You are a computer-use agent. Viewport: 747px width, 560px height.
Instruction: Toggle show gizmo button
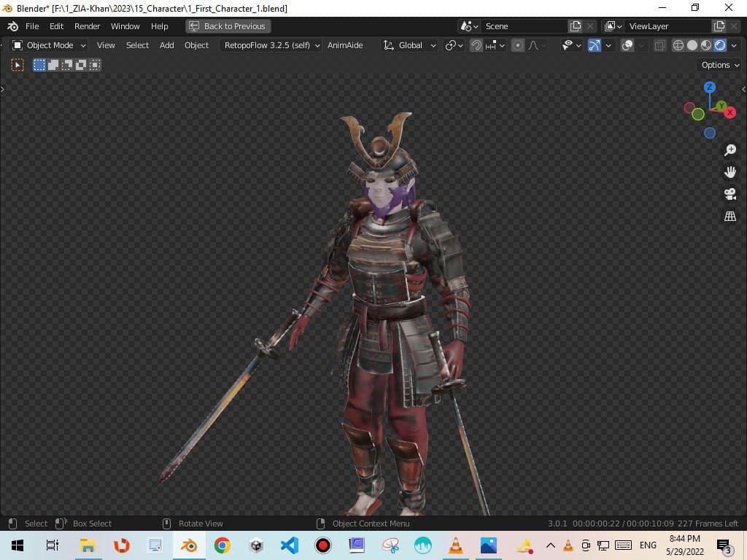(x=594, y=45)
